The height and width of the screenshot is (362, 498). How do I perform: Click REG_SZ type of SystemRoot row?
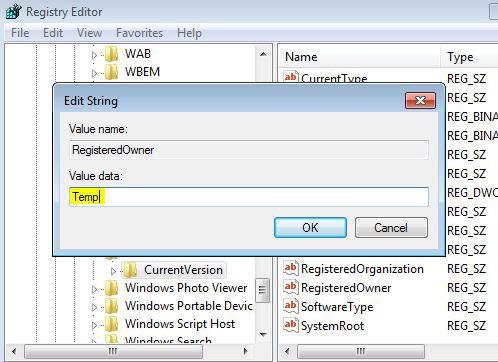(x=466, y=326)
